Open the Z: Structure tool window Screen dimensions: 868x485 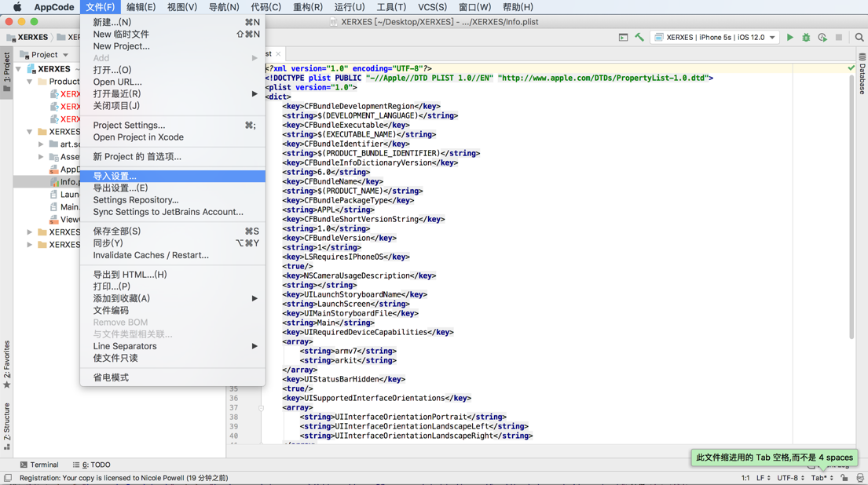click(x=6, y=426)
